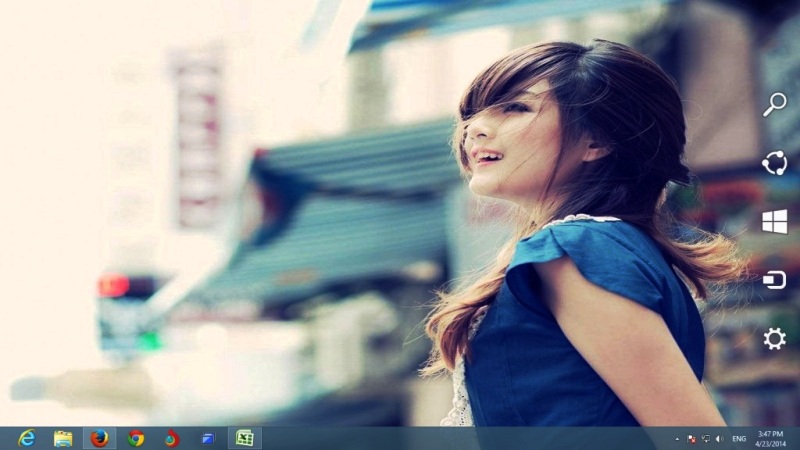Switch to the Firefox taskbar window
800x450 pixels.
coord(99,438)
